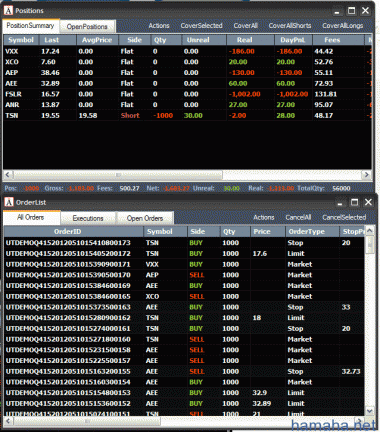Select the TSN Limit order priced 18
The image size is (380, 432).
[184, 318]
